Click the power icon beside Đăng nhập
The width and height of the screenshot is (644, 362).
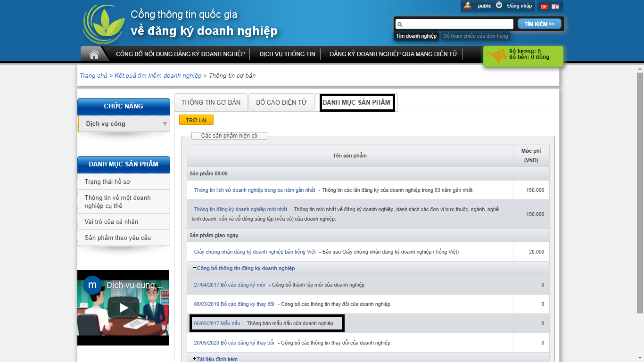(499, 5)
